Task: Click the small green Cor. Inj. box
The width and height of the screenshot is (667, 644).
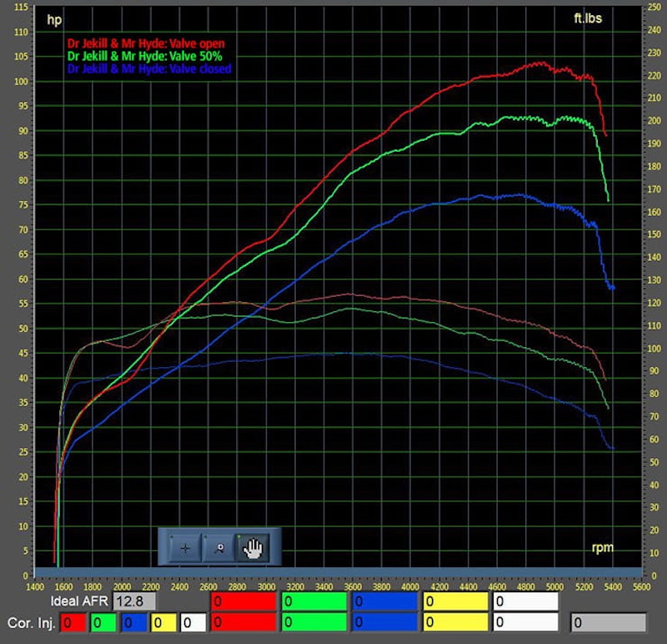Action: pyautogui.click(x=103, y=622)
